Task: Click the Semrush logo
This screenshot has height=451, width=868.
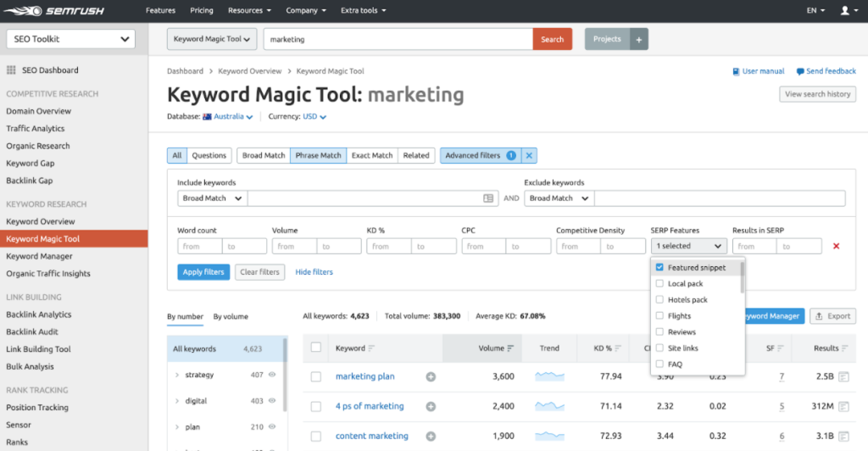Action: 53,10
